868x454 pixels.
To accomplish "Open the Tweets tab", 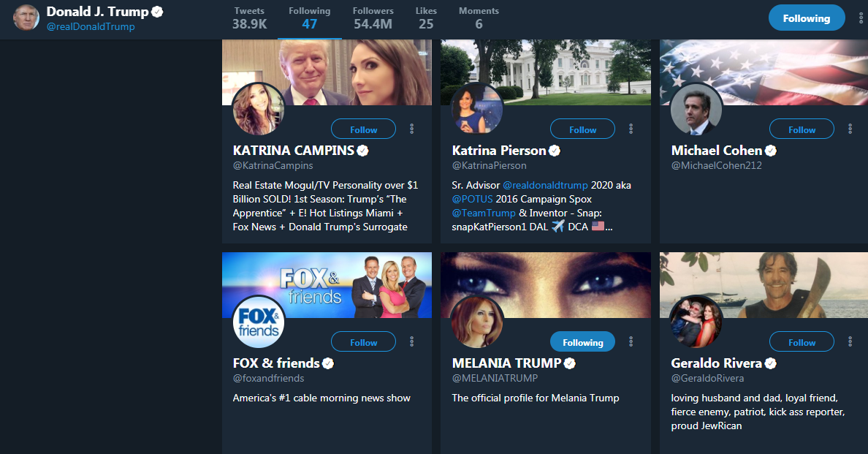I will tap(249, 18).
